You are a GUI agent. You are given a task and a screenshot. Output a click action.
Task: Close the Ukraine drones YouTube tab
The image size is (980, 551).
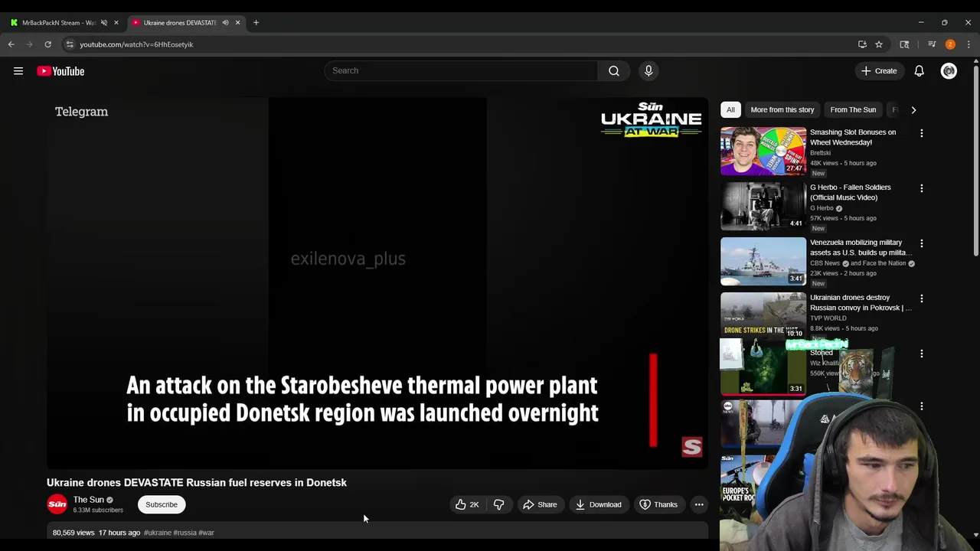pyautogui.click(x=237, y=22)
